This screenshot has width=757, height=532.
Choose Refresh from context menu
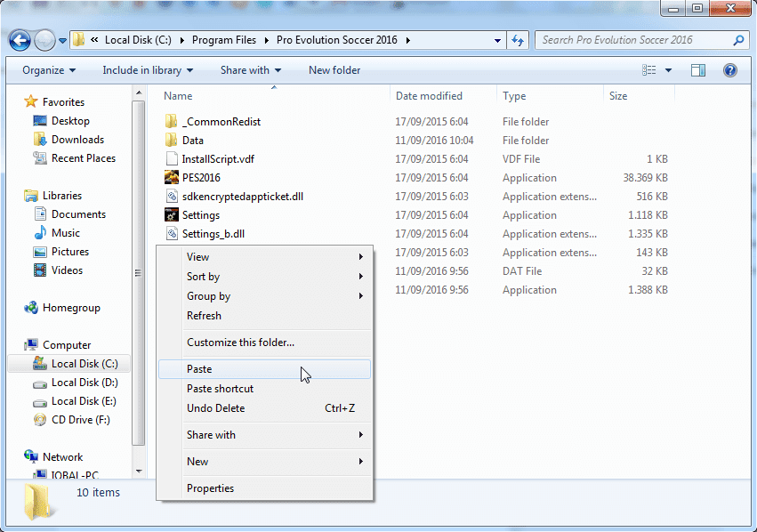tap(264, 316)
